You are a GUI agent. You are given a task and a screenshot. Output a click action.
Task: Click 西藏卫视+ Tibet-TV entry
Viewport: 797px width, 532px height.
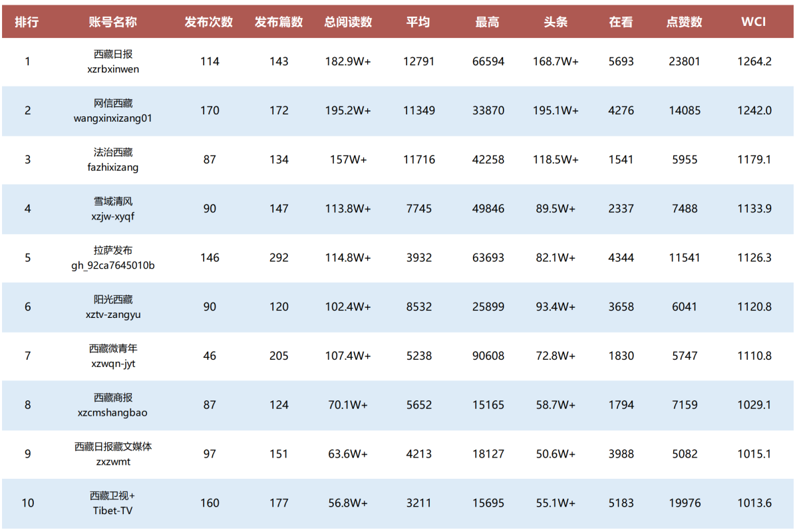113,503
